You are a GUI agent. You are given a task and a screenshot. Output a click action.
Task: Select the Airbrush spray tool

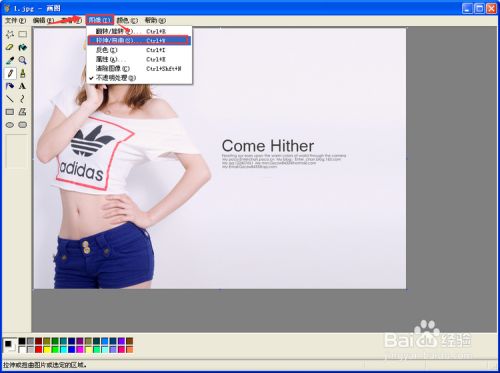pyautogui.click(x=10, y=86)
